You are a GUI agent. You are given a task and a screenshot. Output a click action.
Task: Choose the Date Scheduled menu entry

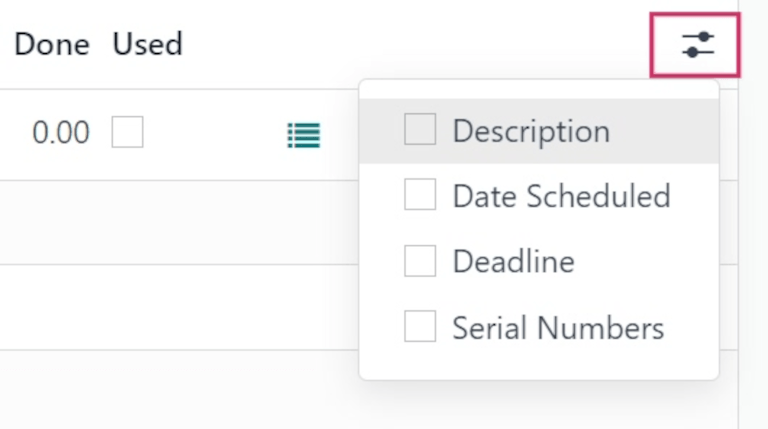[x=560, y=196]
